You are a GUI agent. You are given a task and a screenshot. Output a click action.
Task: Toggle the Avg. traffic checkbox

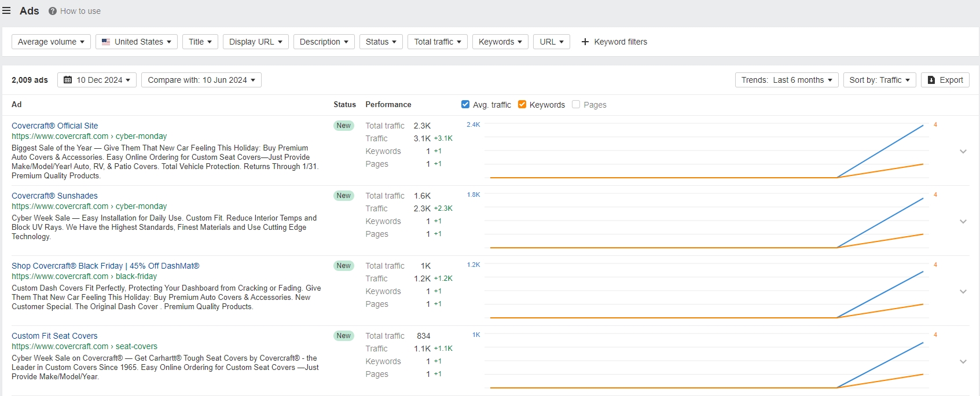[x=465, y=104]
